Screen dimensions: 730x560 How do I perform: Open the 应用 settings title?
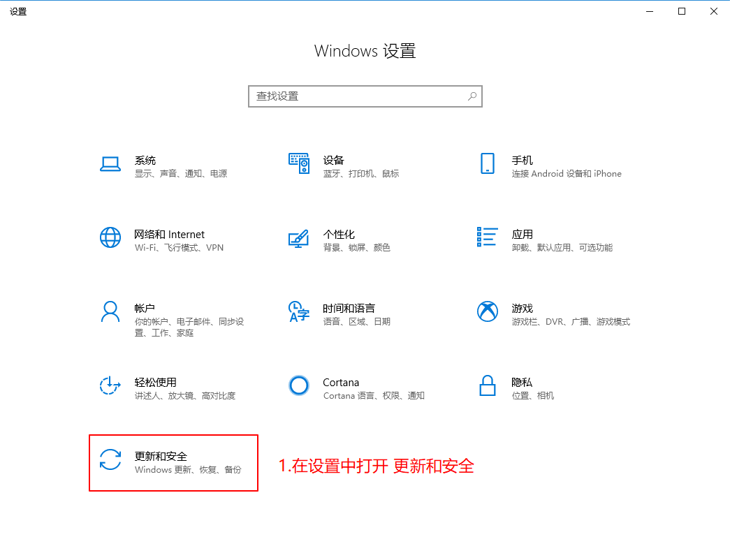(x=523, y=234)
